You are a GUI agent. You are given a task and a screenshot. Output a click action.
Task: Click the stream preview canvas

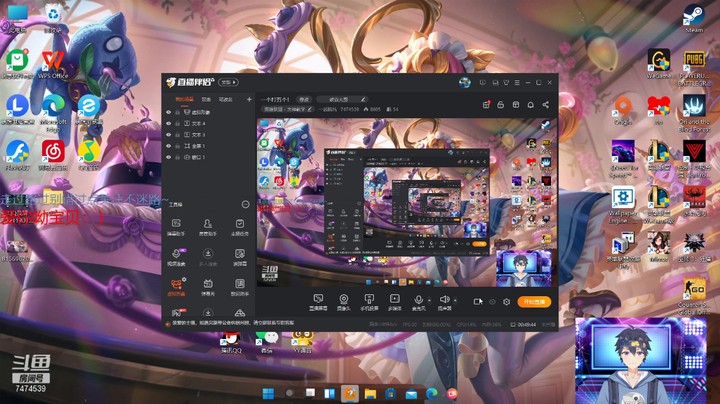click(407, 202)
